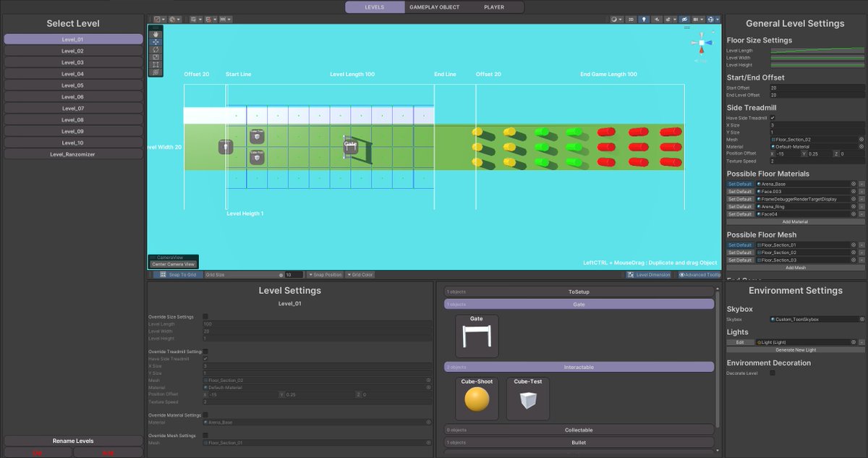Open tool handle pivot mode dropdown
Viewport: 868px width, 458px height.
pos(160,20)
